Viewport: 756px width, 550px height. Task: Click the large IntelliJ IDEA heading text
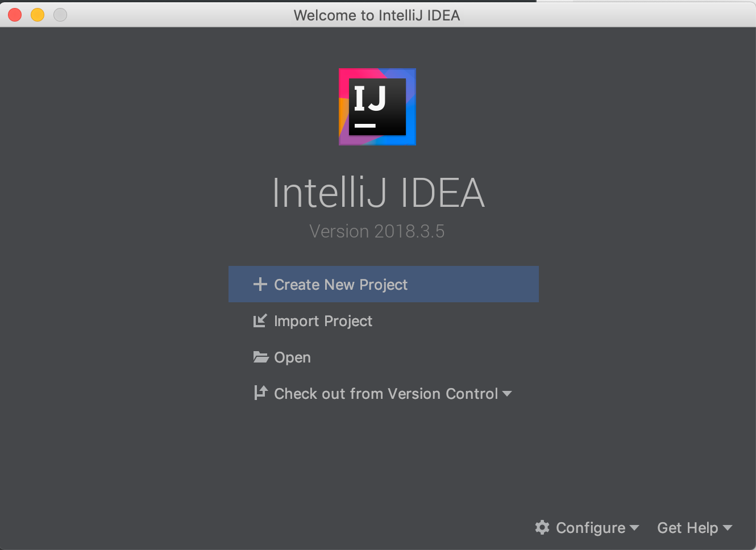378,193
